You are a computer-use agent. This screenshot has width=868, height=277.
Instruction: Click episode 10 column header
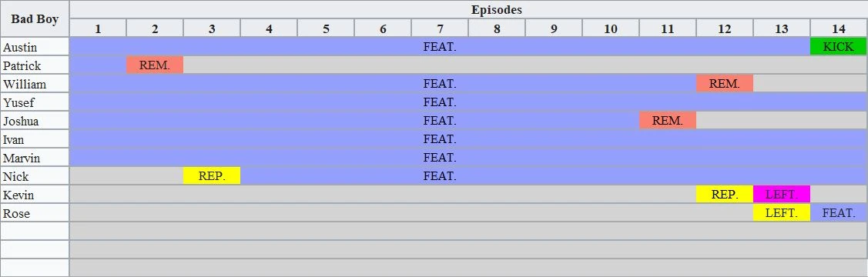click(610, 28)
